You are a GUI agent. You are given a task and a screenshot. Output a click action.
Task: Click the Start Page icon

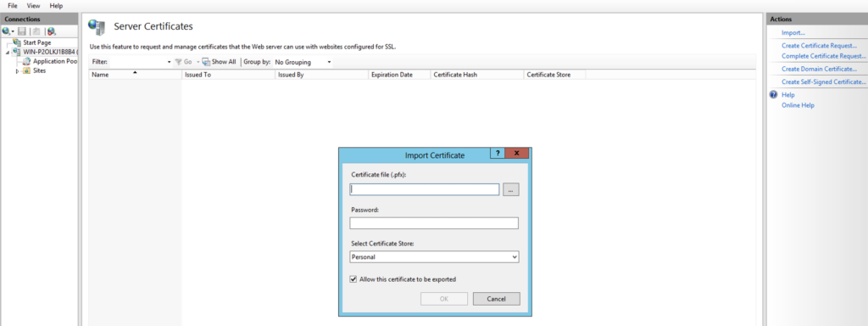click(17, 42)
